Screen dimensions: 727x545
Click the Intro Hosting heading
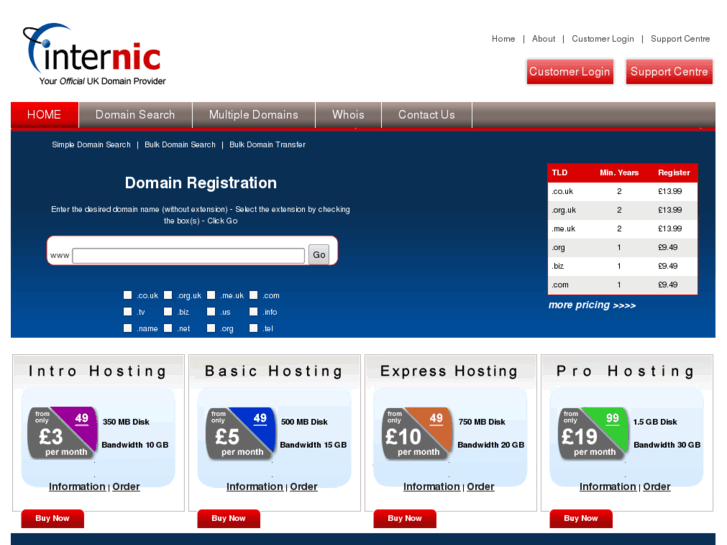point(98,371)
